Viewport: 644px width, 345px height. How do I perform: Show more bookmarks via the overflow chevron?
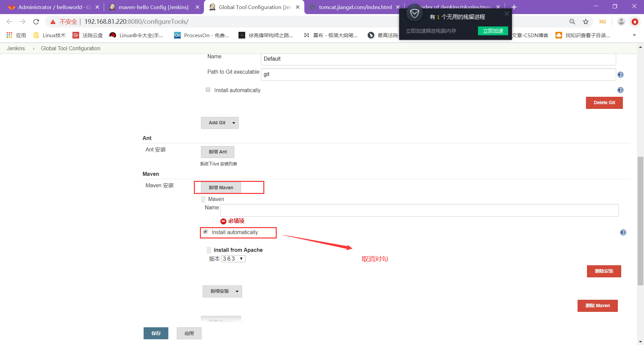click(634, 35)
